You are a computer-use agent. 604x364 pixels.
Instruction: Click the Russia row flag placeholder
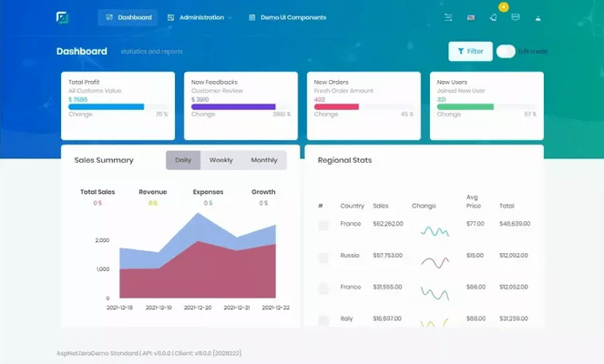(323, 258)
